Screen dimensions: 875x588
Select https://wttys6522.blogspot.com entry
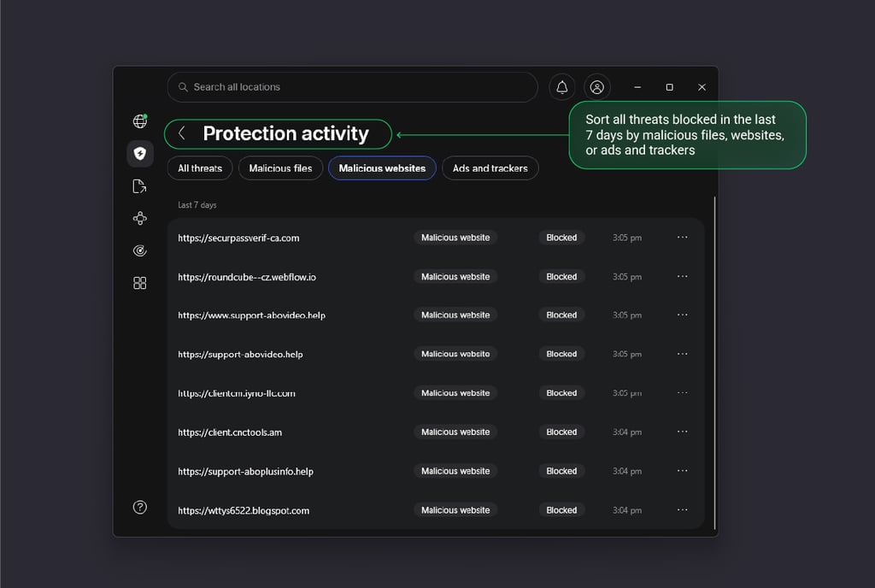[244, 511]
